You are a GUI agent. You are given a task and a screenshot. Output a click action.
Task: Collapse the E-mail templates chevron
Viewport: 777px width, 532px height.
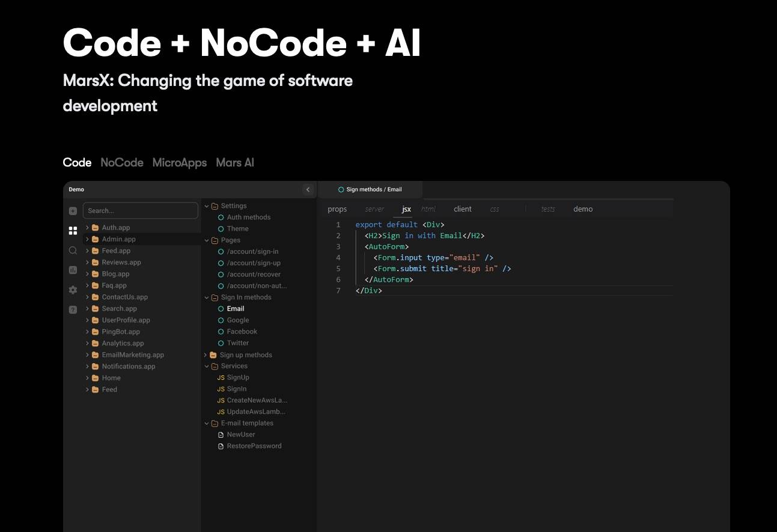pyautogui.click(x=207, y=423)
